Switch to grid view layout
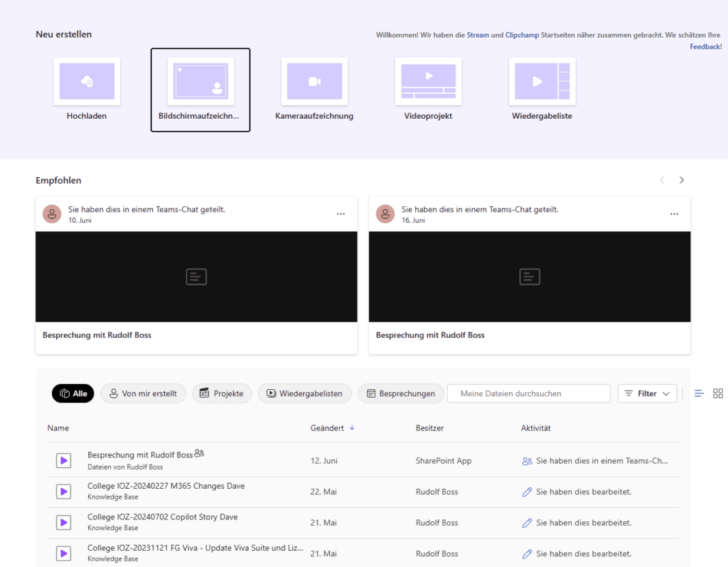The image size is (728, 567). 717,393
